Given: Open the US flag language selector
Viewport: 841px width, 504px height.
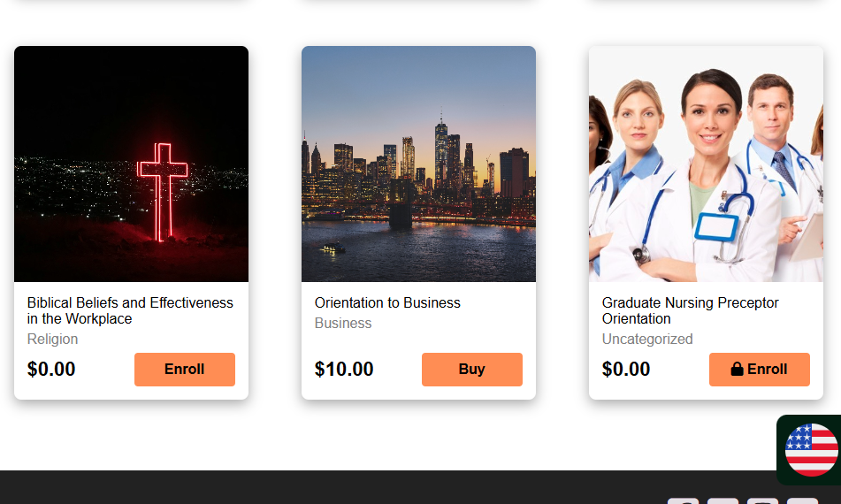Looking at the screenshot, I should pos(811,450).
